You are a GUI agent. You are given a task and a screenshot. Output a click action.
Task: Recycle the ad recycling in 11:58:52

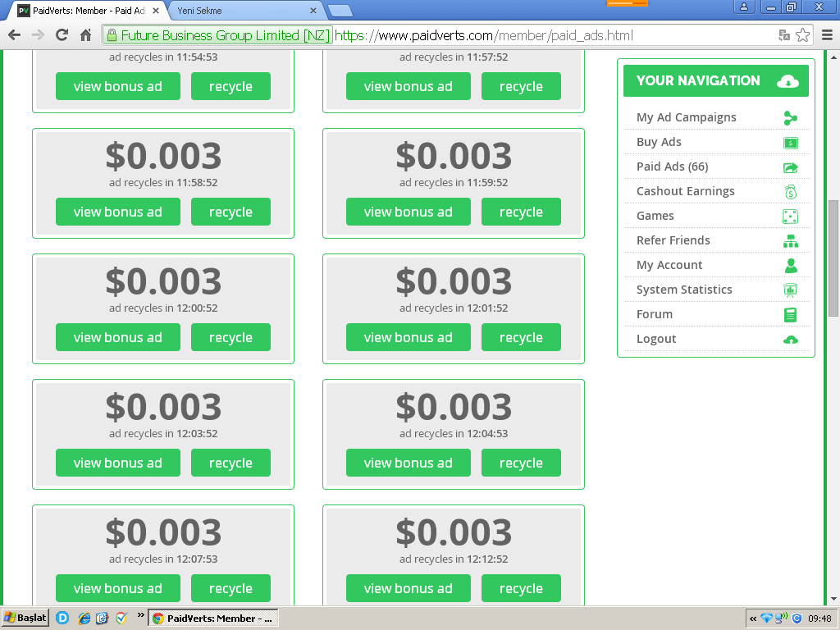click(x=231, y=212)
